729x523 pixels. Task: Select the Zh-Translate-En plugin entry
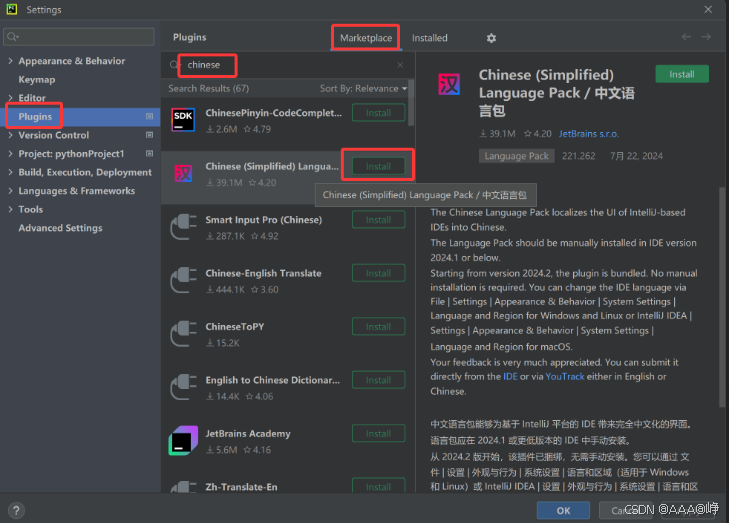(x=241, y=487)
